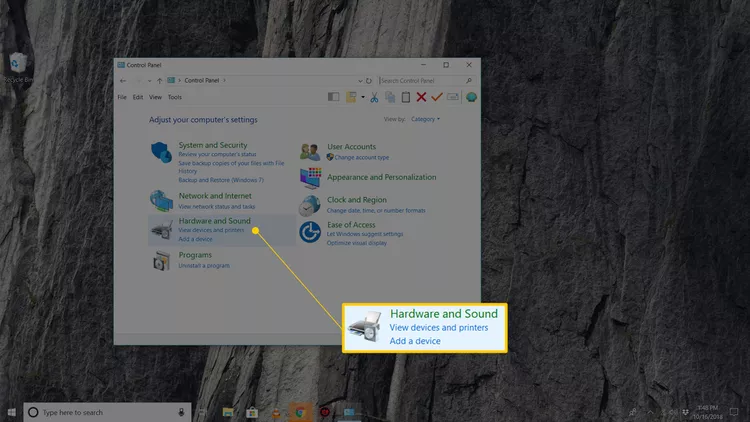Click the scissors Cut toolbar icon
This screenshot has width=750, height=422.
tap(375, 97)
